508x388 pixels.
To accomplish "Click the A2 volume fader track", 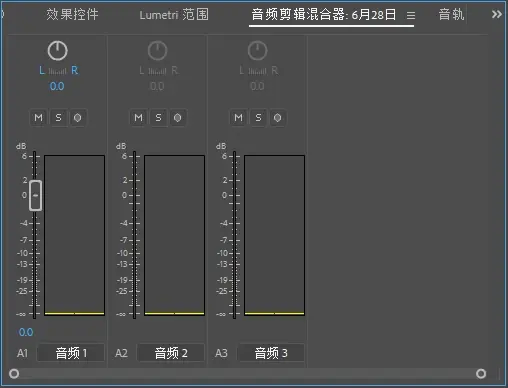I will click(x=135, y=235).
